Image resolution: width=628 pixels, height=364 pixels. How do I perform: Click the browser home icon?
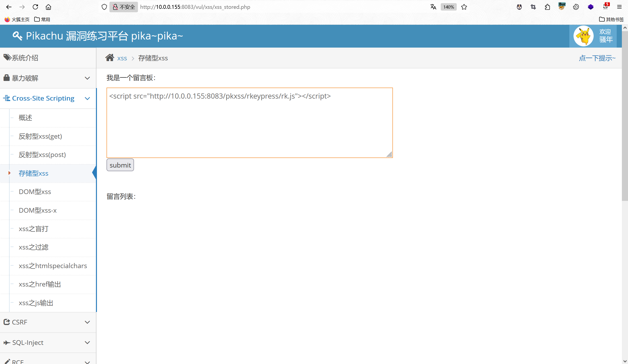48,7
